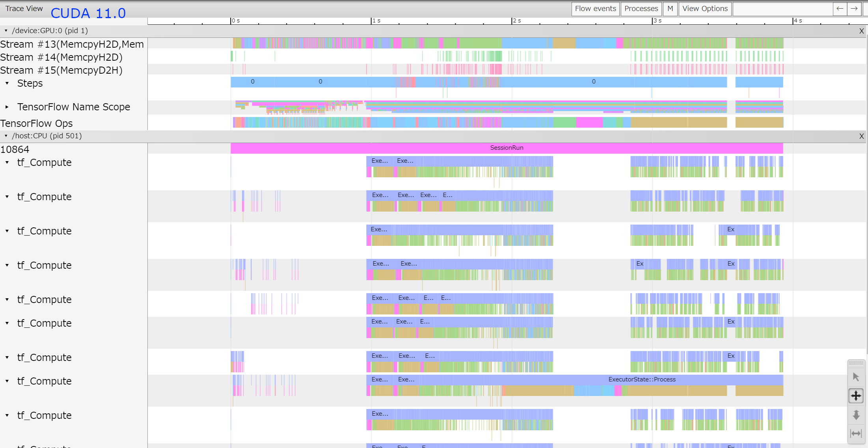Screen dimensions: 868x448
Task: Click the left navigation arrow
Action: point(839,9)
